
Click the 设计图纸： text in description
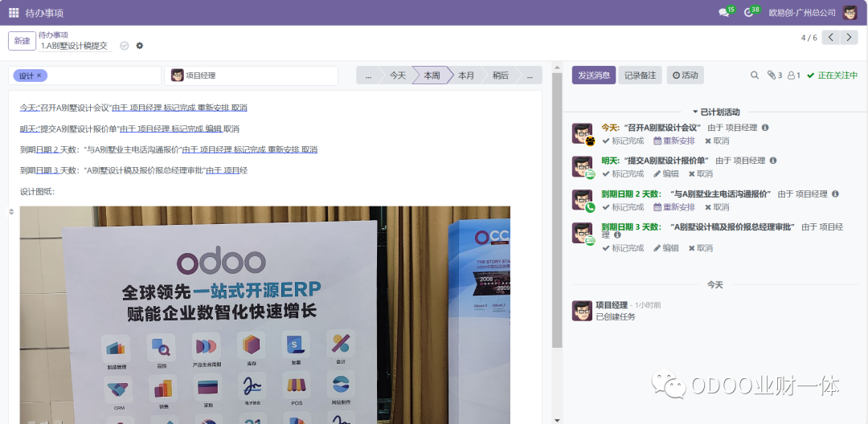coord(38,192)
